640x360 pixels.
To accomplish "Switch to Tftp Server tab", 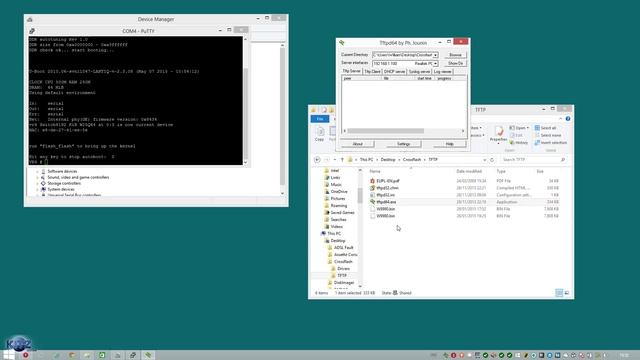I will click(x=351, y=71).
